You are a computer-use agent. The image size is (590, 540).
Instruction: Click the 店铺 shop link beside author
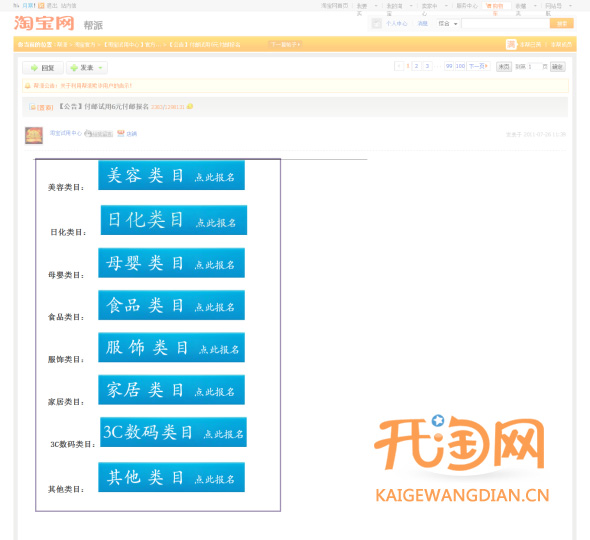coord(131,134)
